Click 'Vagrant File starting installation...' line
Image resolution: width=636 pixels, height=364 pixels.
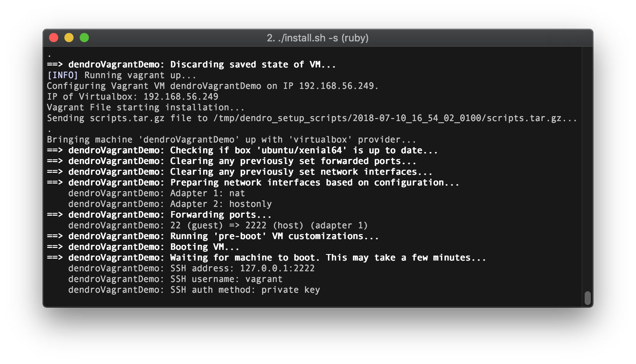coord(146,108)
